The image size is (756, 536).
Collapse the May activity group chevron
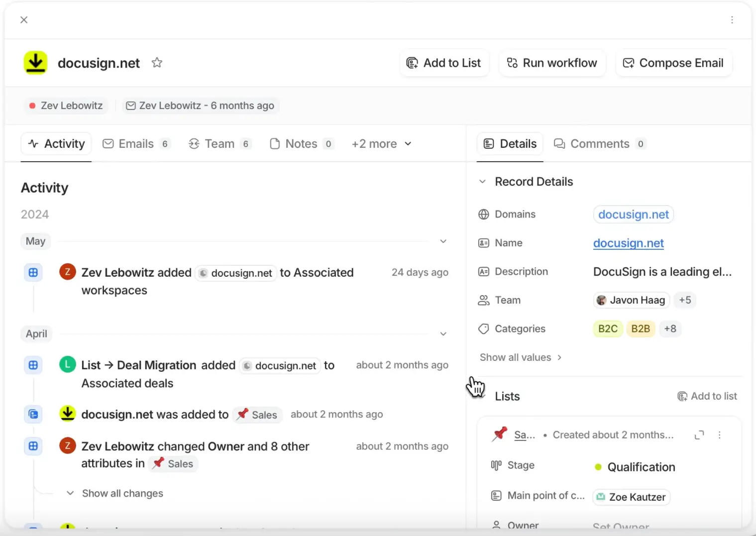pos(443,241)
